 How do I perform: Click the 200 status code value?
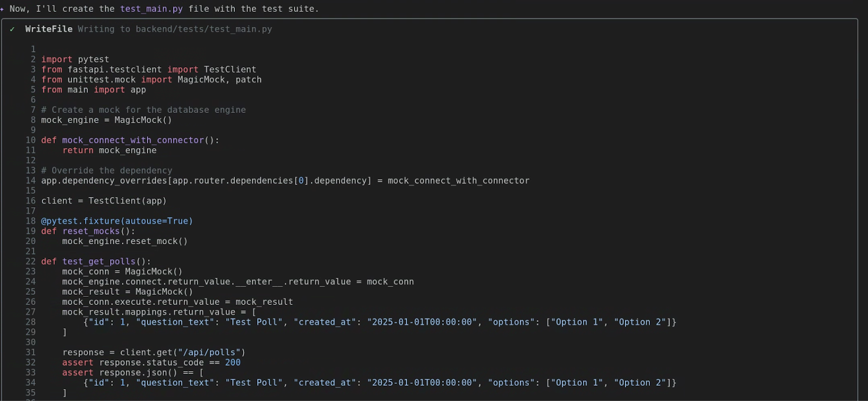(233, 362)
